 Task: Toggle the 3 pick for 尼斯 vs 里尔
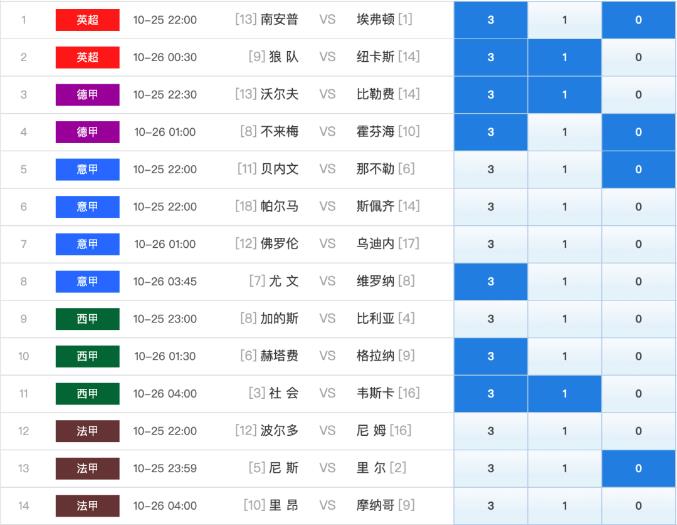(x=490, y=468)
